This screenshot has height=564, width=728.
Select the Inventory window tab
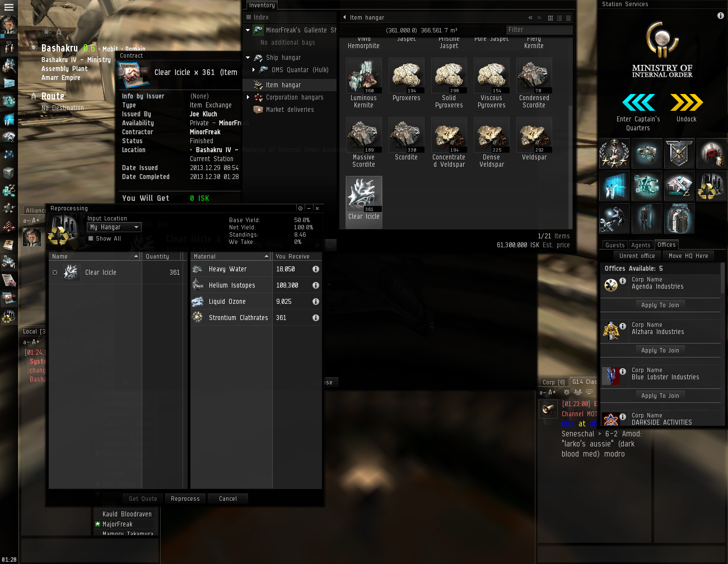pos(262,5)
